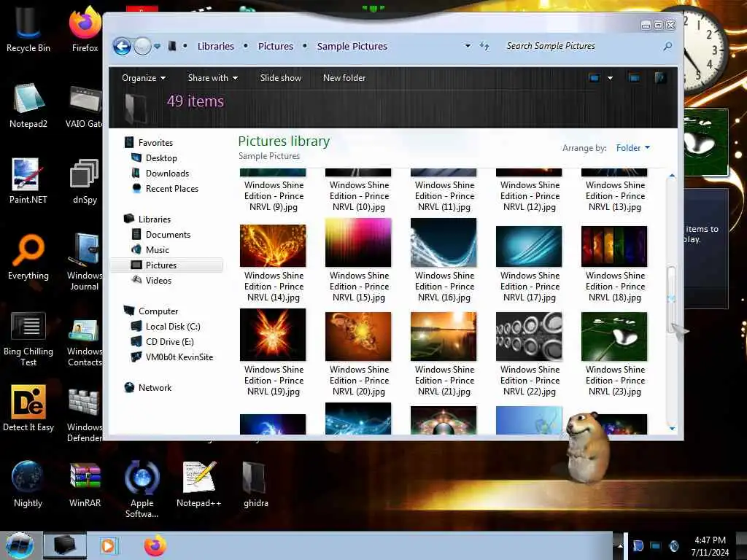Click the media player taskbar icon
This screenshot has height=560, width=747.
click(x=108, y=545)
